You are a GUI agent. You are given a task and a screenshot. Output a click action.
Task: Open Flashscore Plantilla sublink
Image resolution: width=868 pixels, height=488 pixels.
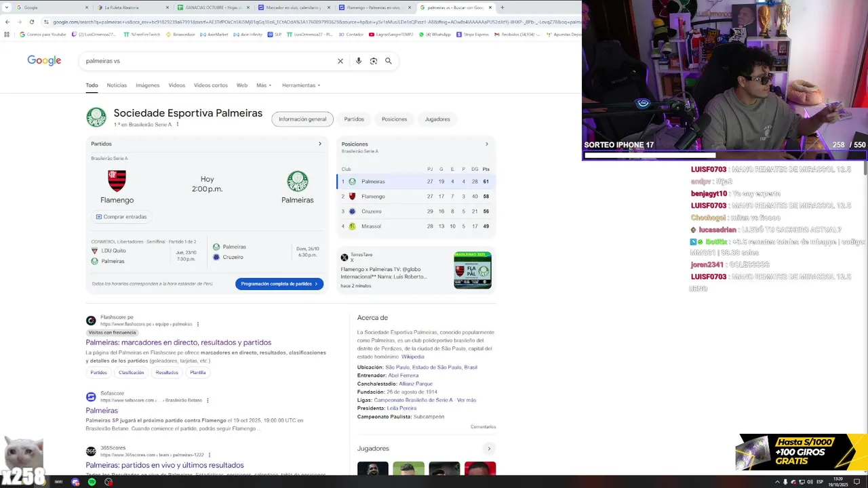pos(198,373)
